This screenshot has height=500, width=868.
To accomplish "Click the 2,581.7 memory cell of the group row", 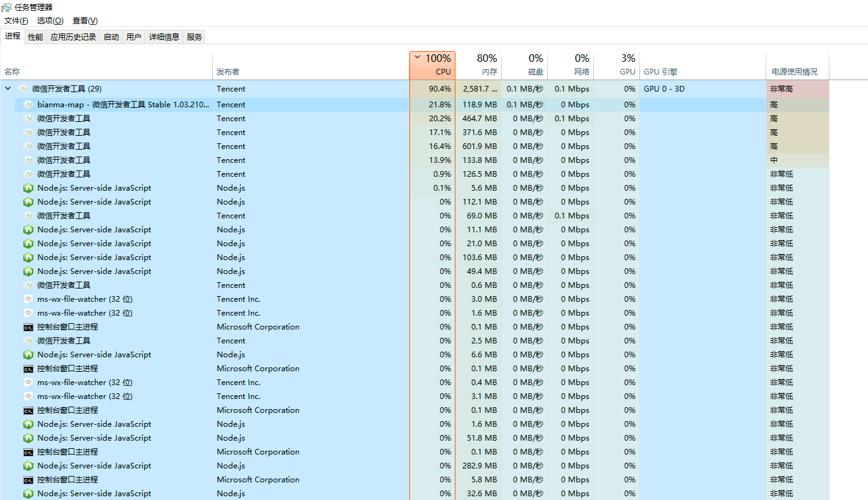I will (x=478, y=89).
